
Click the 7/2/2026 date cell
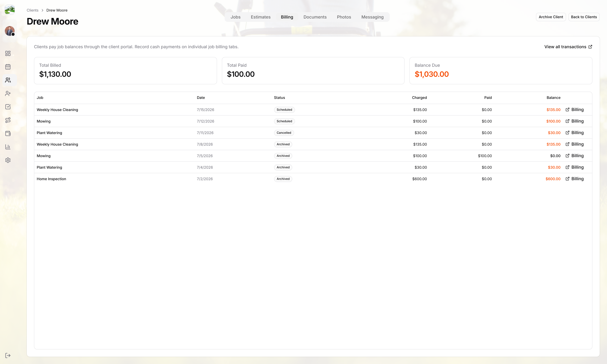205,179
